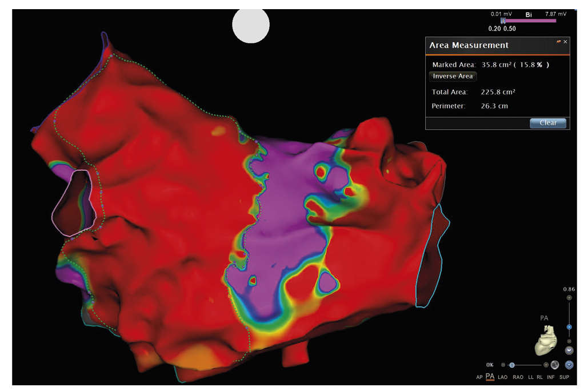Image resolution: width=588 pixels, height=391 pixels.
Task: Decrease transparency with horizontal minus icon
Action: click(x=503, y=365)
